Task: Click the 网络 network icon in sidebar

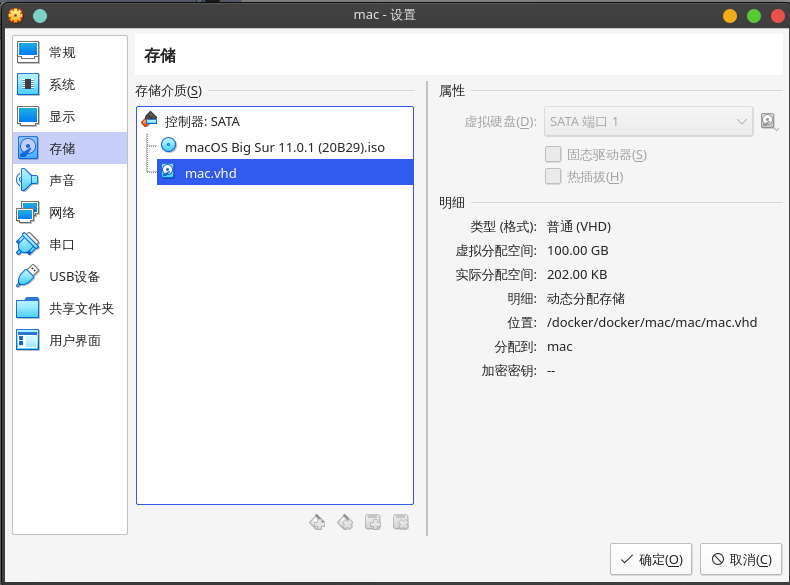Action: tap(28, 213)
